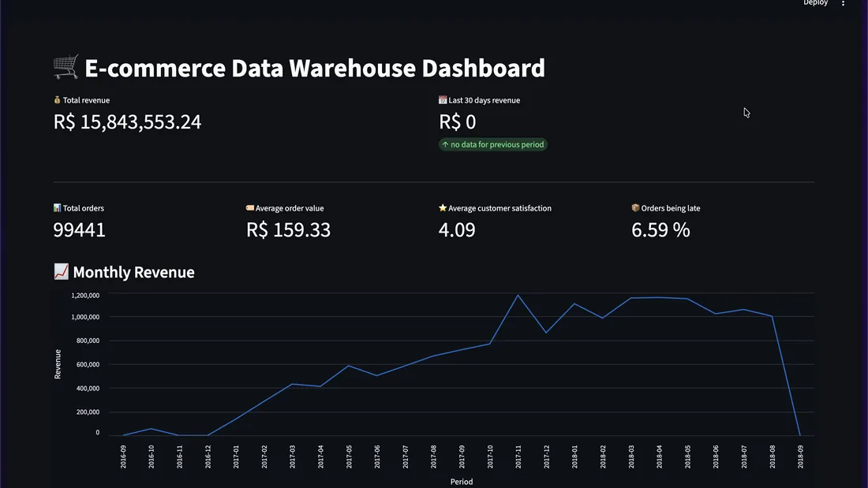The height and width of the screenshot is (488, 868).
Task: Click the '2018-09' x-axis tick label
Action: (800, 457)
